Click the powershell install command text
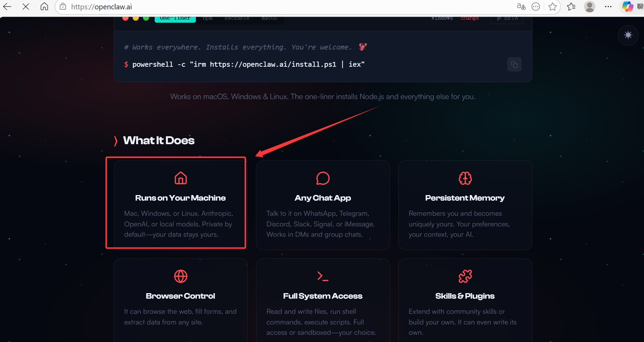 pos(248,64)
